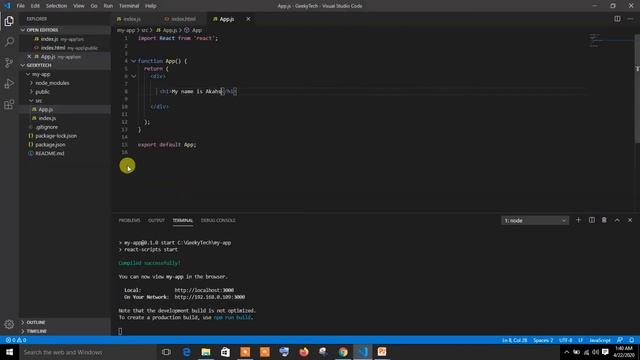Image resolution: width=640 pixels, height=360 pixels.
Task: Switch to Output panel tab
Action: [x=156, y=220]
